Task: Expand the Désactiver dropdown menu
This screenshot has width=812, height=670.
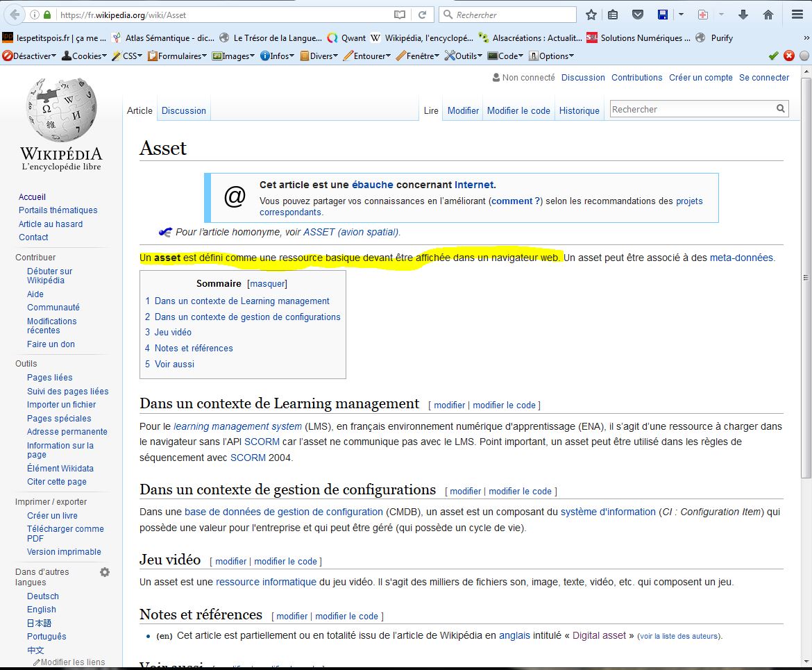Action: click(x=29, y=56)
